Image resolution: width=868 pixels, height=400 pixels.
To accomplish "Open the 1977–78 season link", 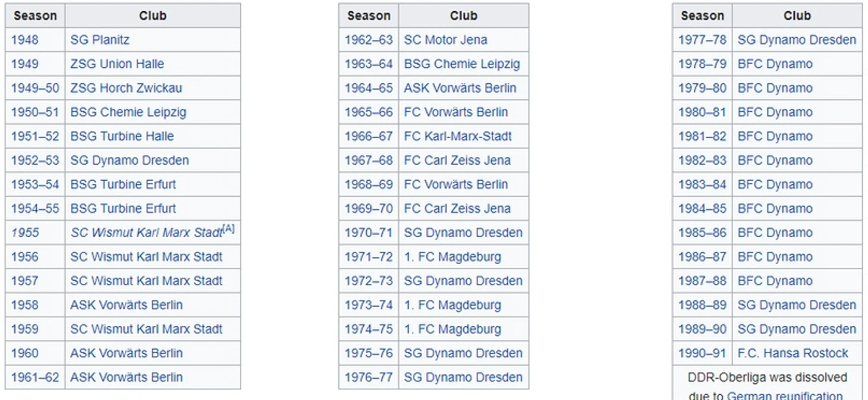I will pos(702,40).
